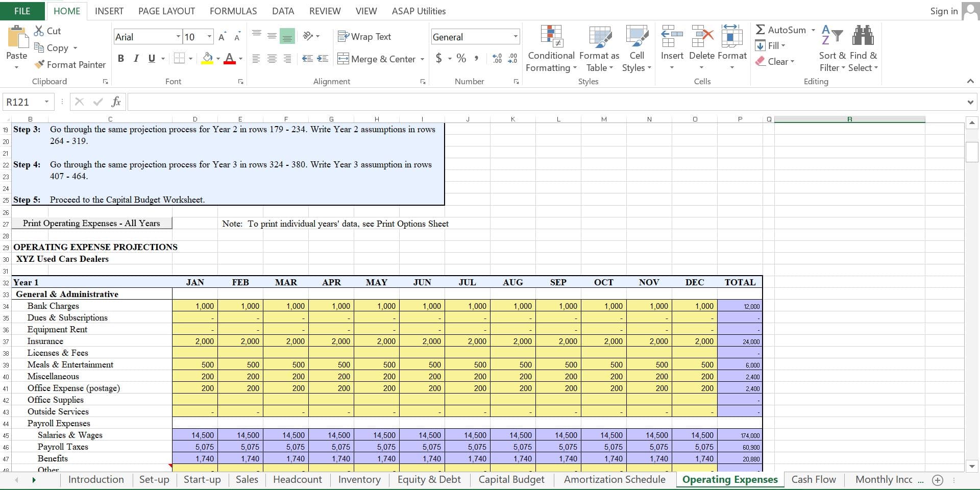This screenshot has width=980, height=490.
Task: Collapse the ribbon
Action: click(x=970, y=81)
